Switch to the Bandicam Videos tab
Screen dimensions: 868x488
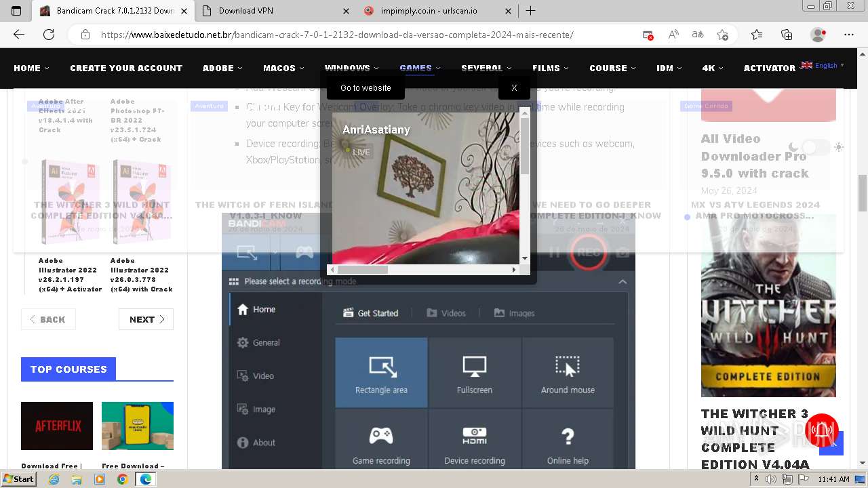[x=446, y=313]
